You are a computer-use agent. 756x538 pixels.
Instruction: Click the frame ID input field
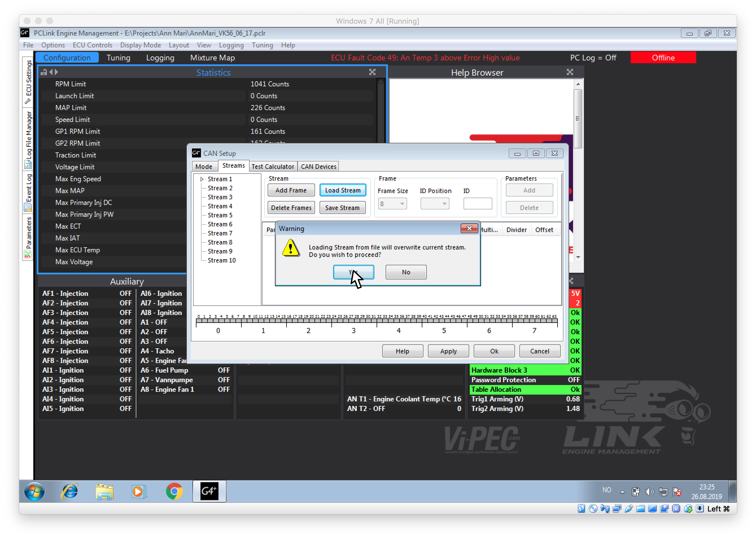477,204
